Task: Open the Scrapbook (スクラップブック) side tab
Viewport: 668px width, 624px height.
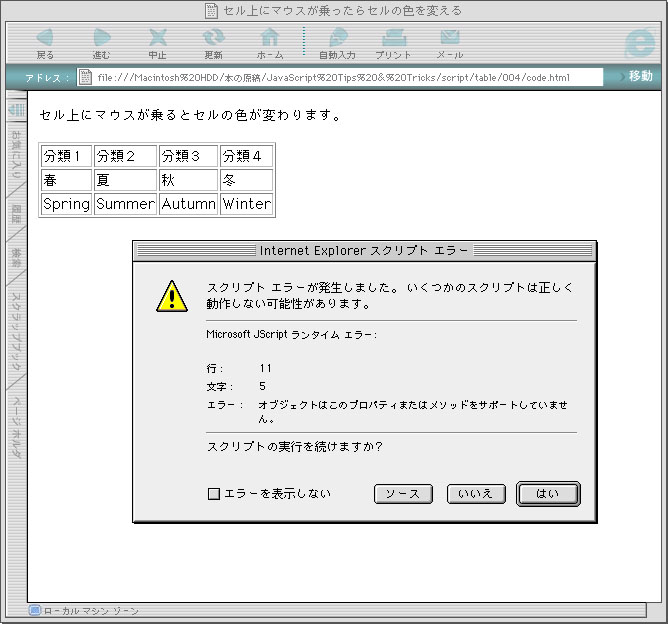Action: click(x=16, y=332)
